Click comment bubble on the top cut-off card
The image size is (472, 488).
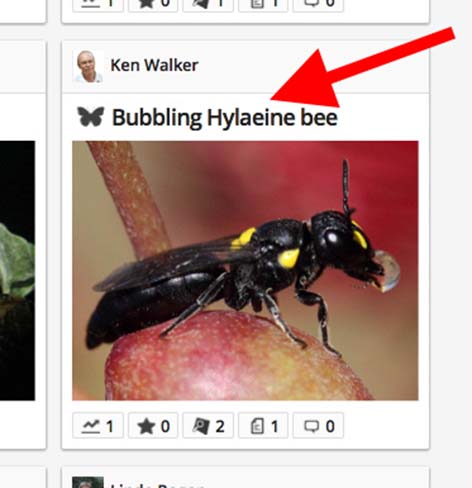[318, 5]
